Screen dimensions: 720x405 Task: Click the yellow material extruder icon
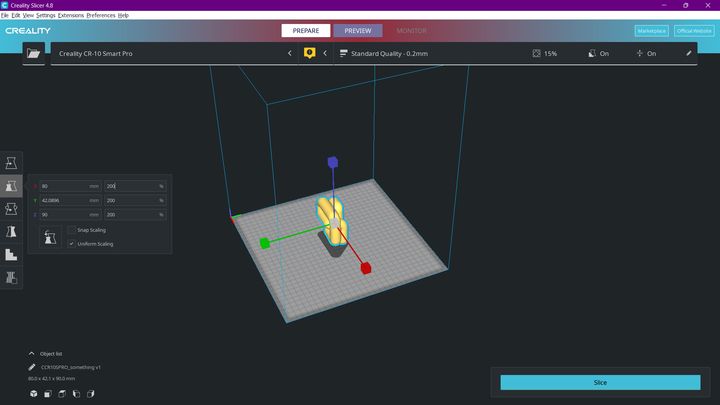(x=309, y=53)
